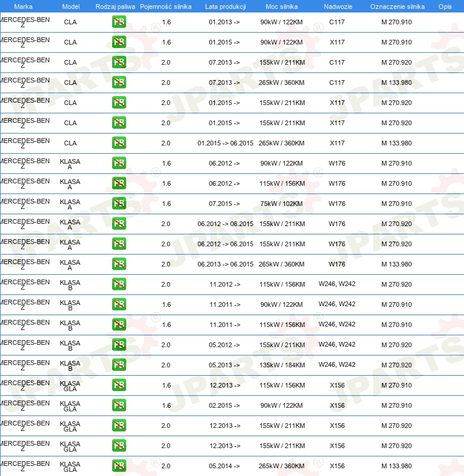The height and width of the screenshot is (476, 464).
Task: Select 'MERCEDES-BENZ' in the 75kW KLASA A row
Action: click(x=25, y=204)
